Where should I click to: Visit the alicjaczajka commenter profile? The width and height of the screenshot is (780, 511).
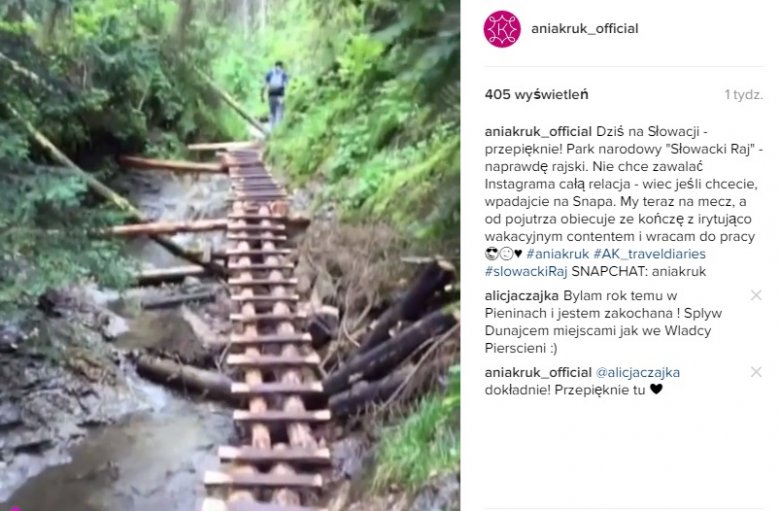click(x=522, y=296)
